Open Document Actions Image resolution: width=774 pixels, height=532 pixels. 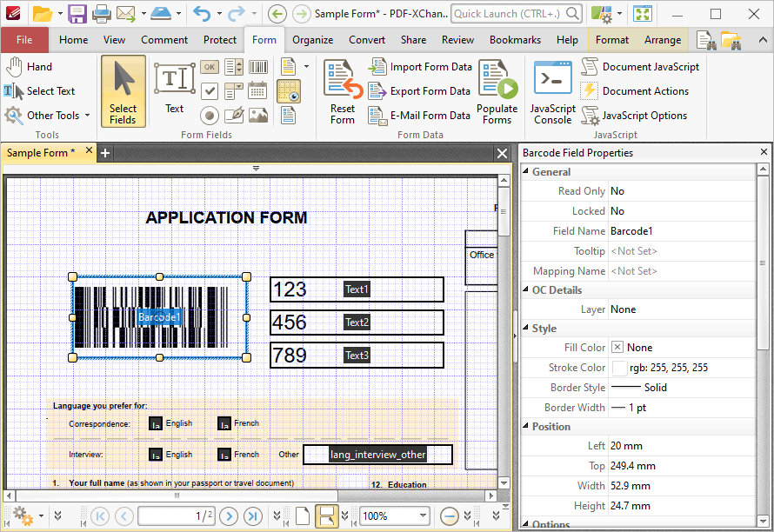click(635, 90)
